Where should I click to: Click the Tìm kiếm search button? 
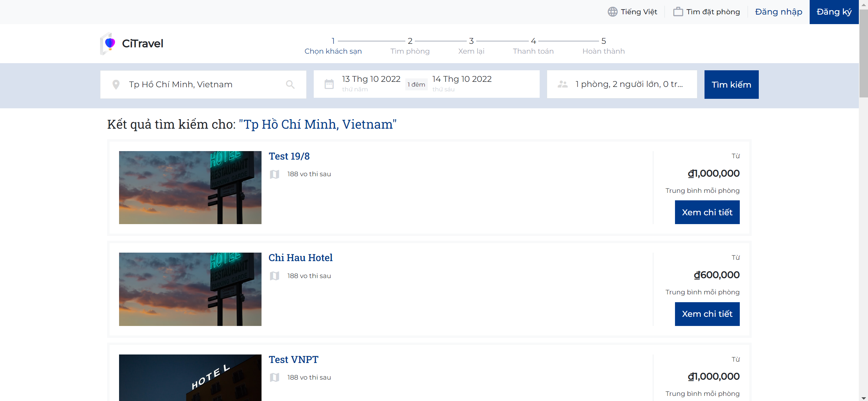click(731, 85)
